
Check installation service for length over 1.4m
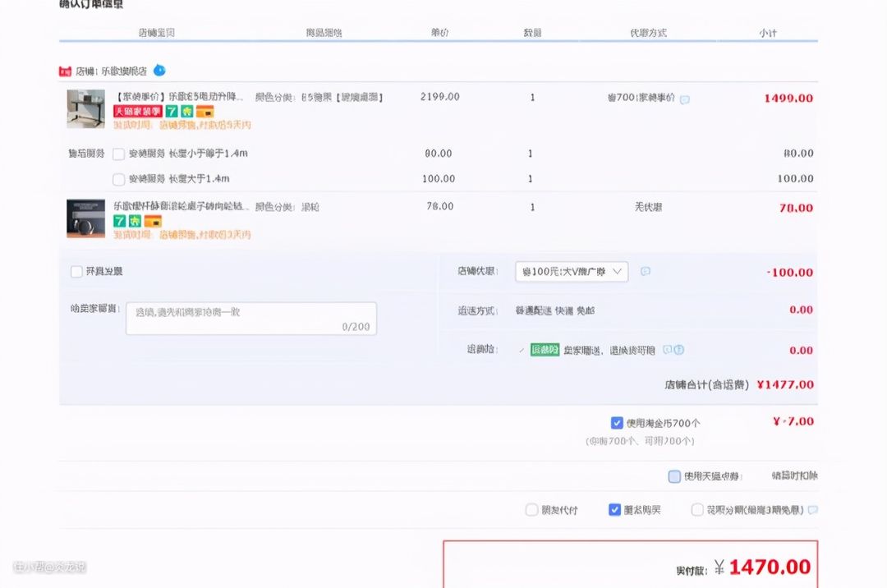pyautogui.click(x=119, y=179)
